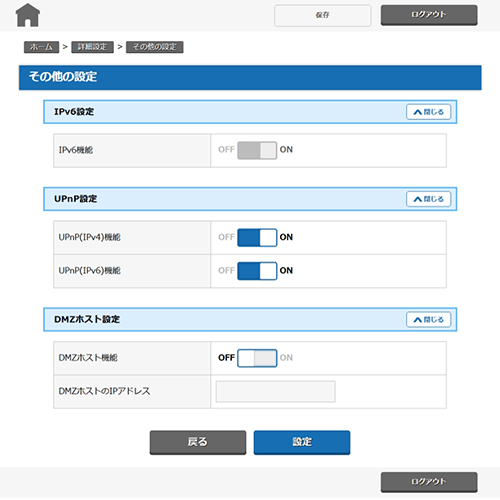Open the その他の設定 breadcrumb
Image resolution: width=500 pixels, height=500 pixels.
coord(155,47)
